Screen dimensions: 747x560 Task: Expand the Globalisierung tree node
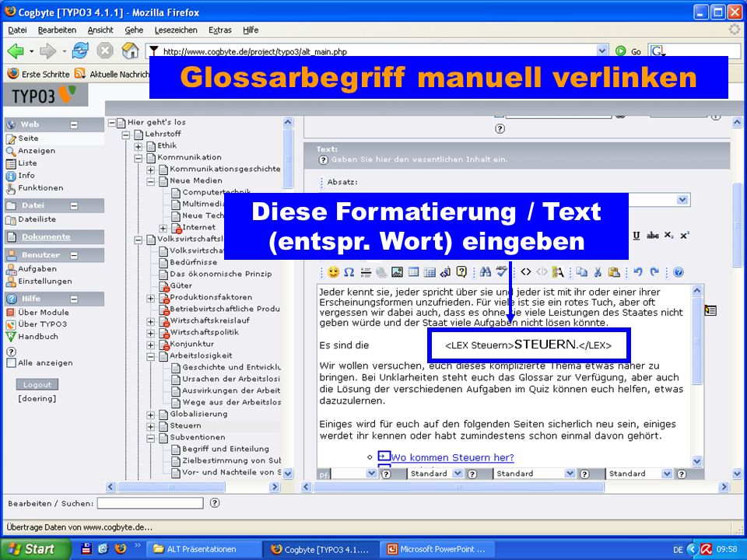150,415
